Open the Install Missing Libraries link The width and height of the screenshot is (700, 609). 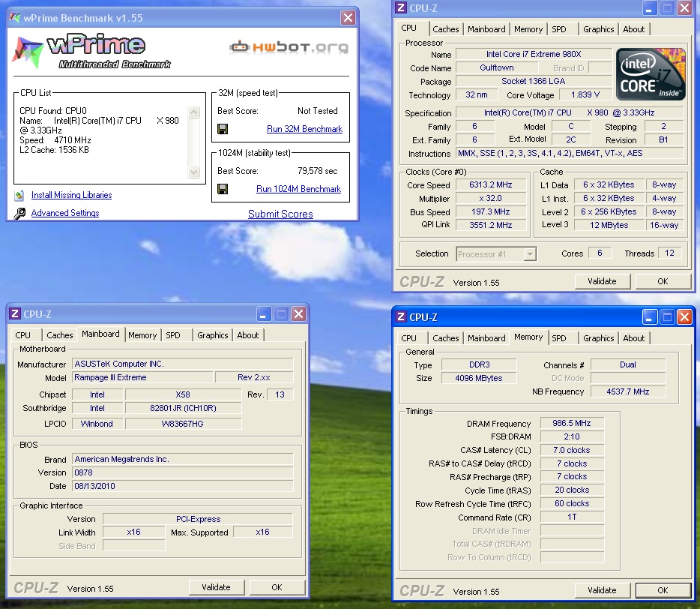pos(71,195)
